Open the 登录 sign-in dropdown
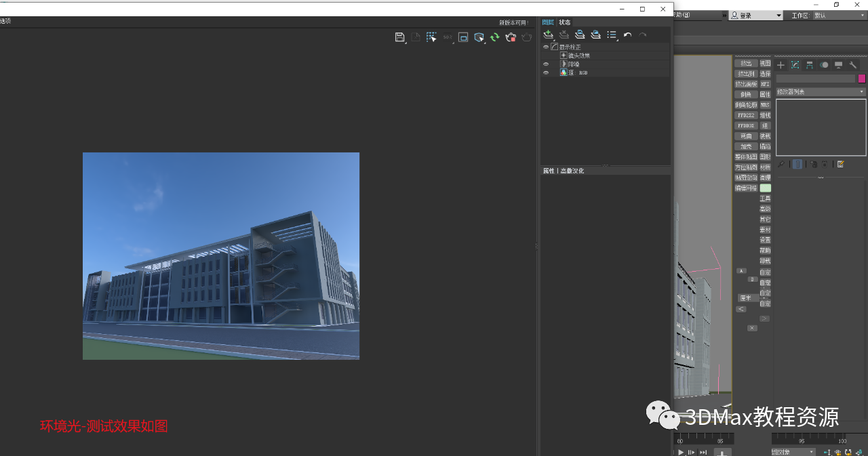Viewport: 868px width, 456px height. pos(756,15)
